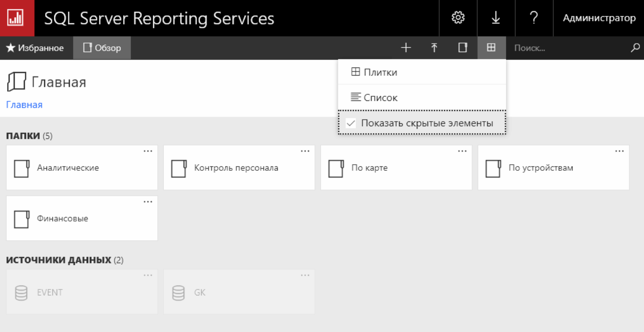Click the EVENT data source name

point(50,292)
